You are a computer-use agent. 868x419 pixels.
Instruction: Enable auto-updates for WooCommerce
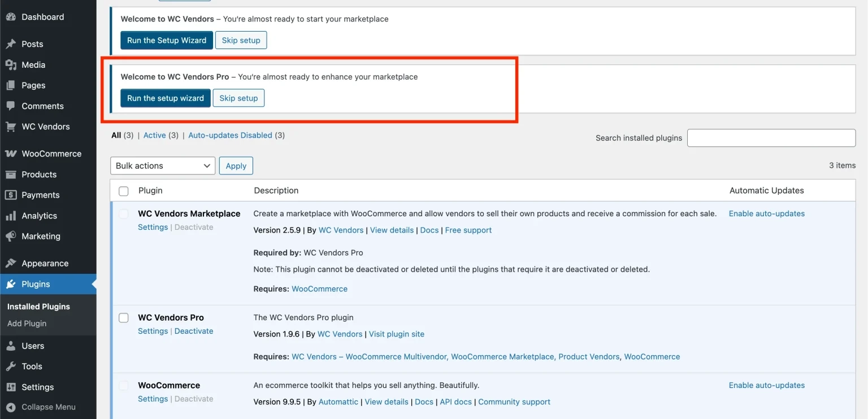point(767,385)
